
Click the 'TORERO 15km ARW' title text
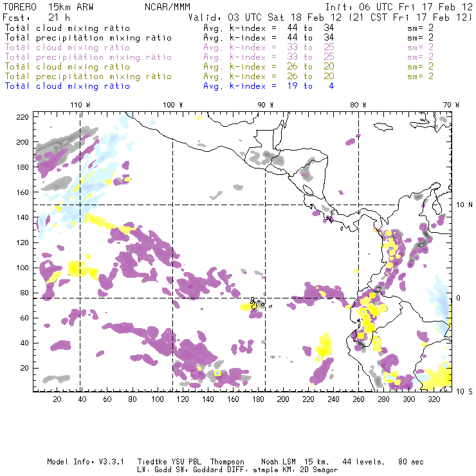48,7
